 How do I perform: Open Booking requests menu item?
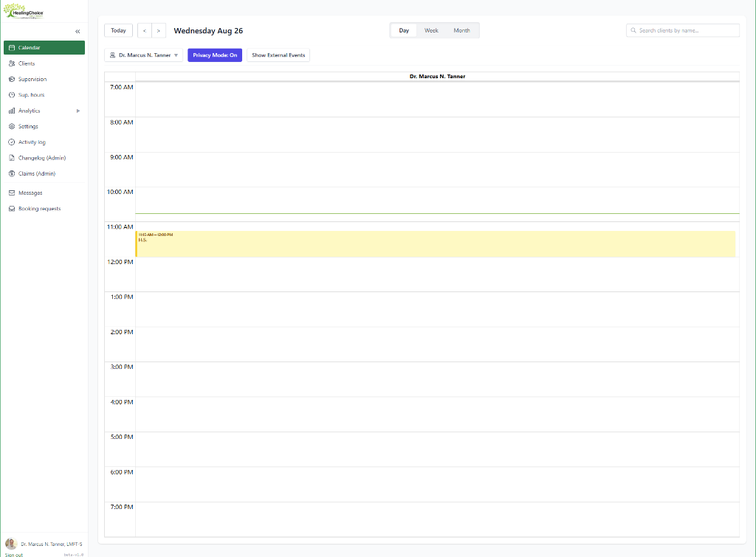click(44, 209)
